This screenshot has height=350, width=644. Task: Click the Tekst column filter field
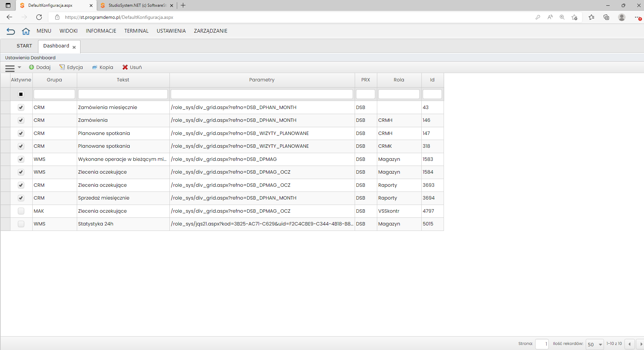(123, 94)
